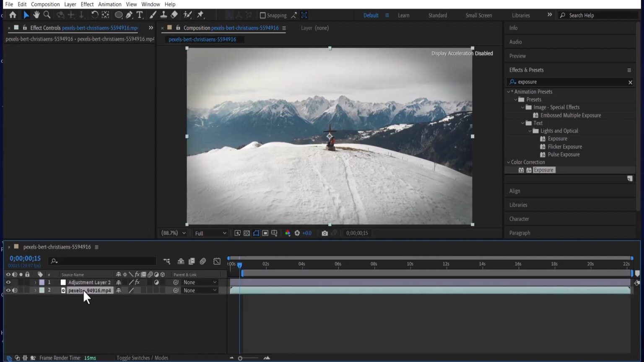Select the Brush tool
Screen dimensions: 644x362
pyautogui.click(x=153, y=15)
